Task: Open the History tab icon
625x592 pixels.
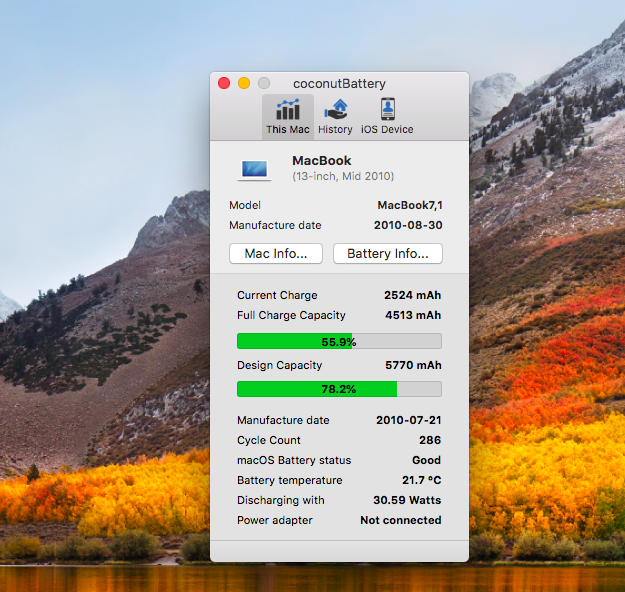Action: [x=336, y=110]
